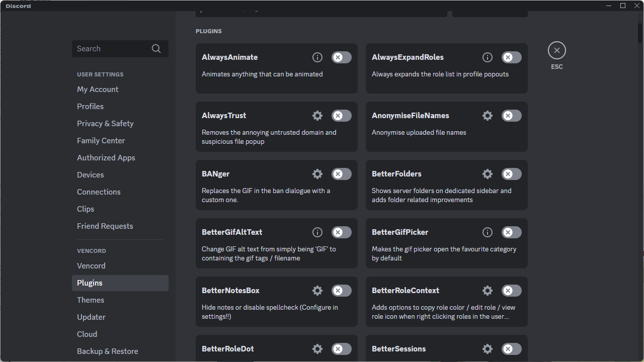Screen dimensions: 644x362
Task: Select the Themes settings tab
Action: coord(90,300)
